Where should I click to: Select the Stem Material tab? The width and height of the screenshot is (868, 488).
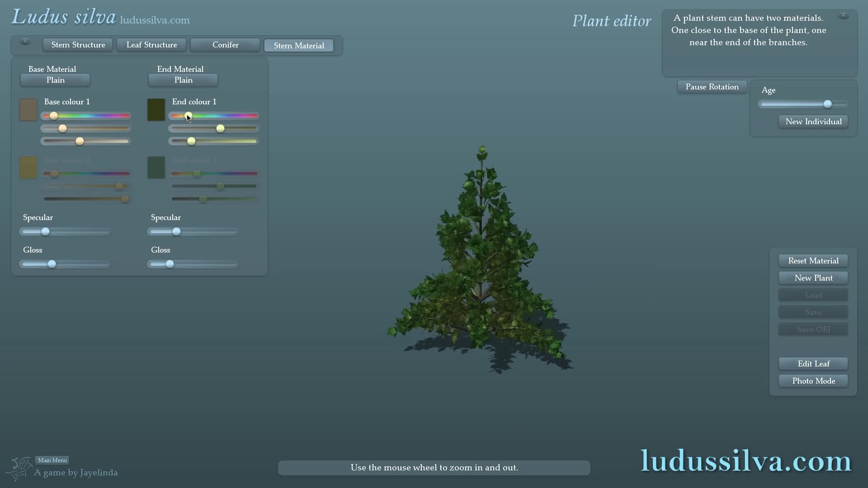pyautogui.click(x=299, y=46)
